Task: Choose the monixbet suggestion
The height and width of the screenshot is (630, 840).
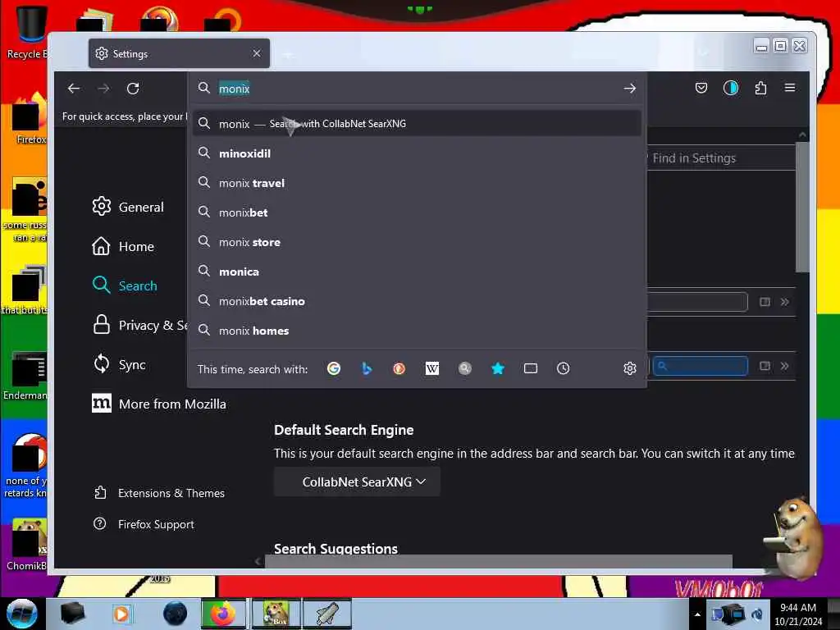Action: click(x=417, y=212)
